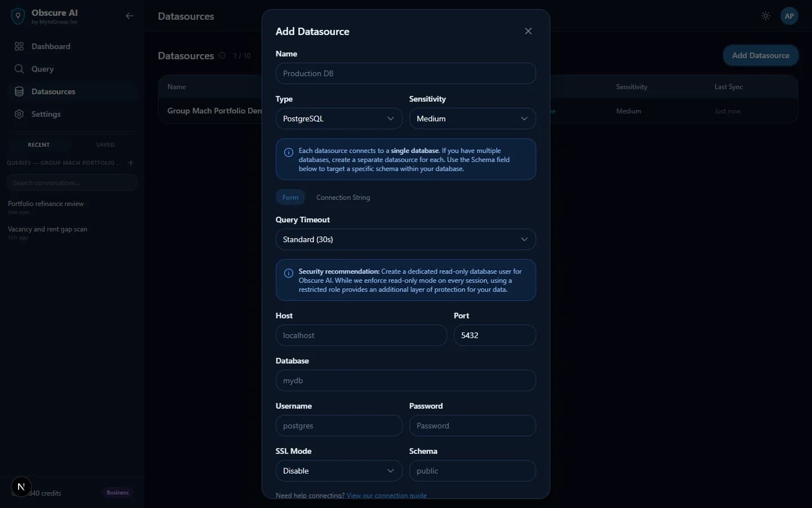Close the Add Datasource dialog

528,31
